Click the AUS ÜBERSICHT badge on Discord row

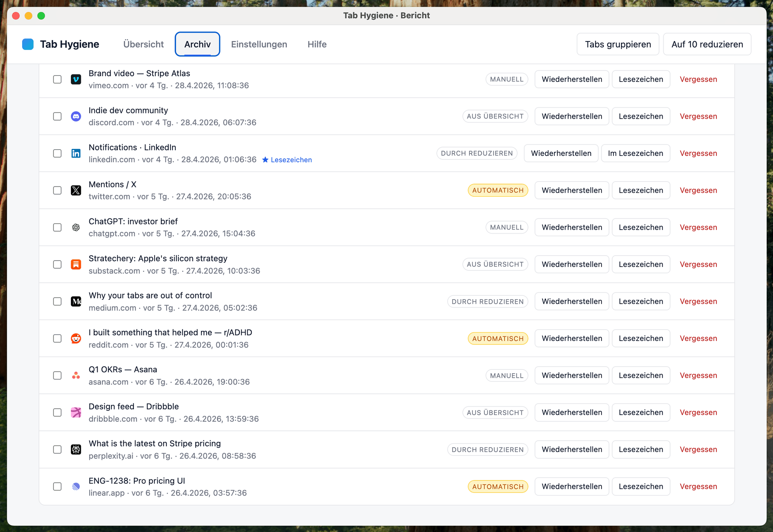coord(495,116)
